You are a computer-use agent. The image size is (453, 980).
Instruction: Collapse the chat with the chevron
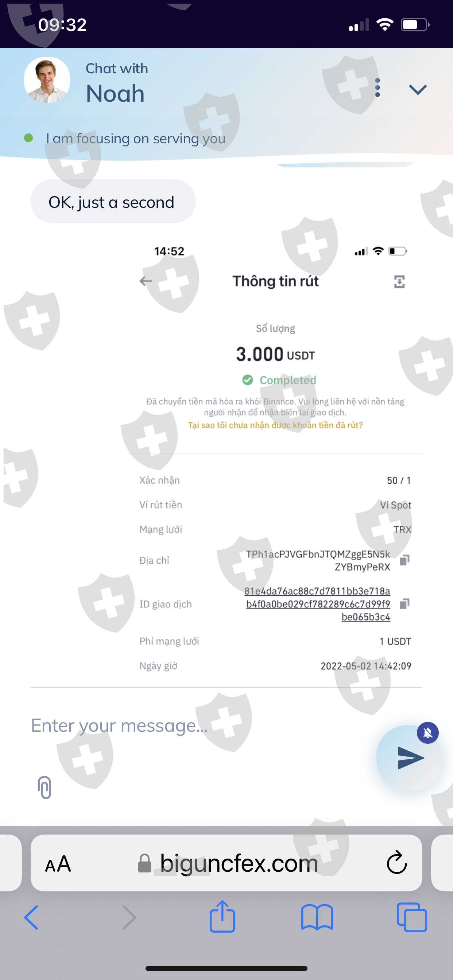pos(418,90)
